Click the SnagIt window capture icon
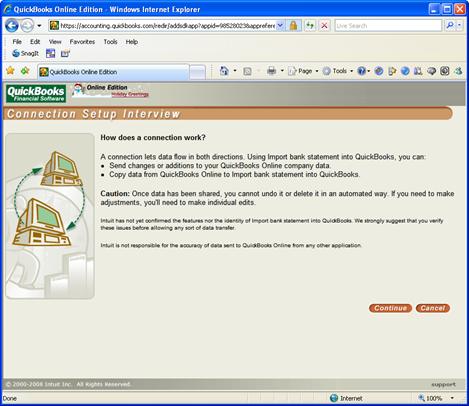 click(x=51, y=53)
